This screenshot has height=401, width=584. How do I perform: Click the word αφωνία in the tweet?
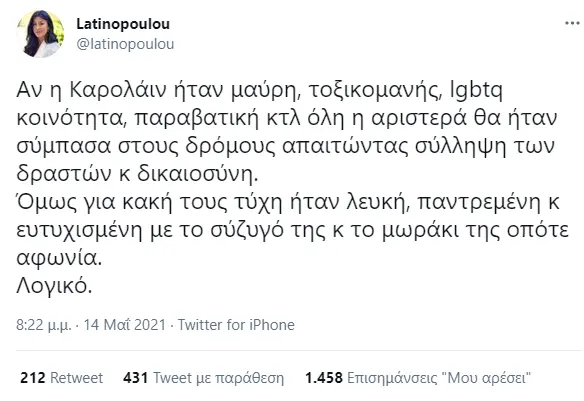coord(59,258)
